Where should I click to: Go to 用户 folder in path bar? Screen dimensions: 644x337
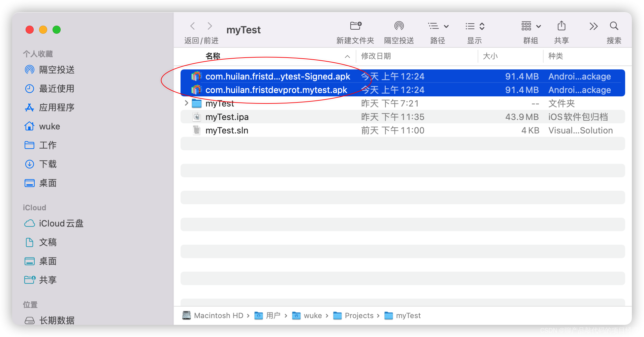point(267,315)
